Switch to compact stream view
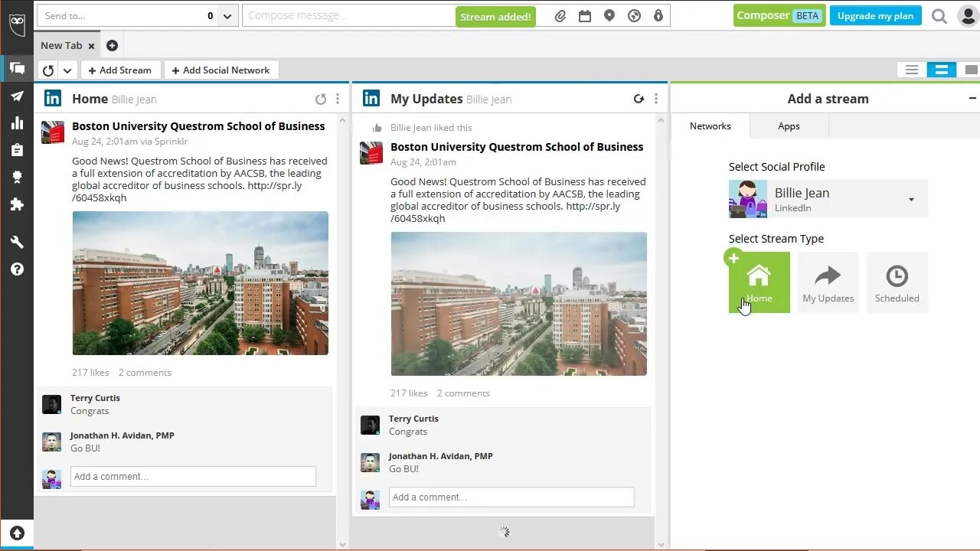The image size is (980, 551). [912, 70]
